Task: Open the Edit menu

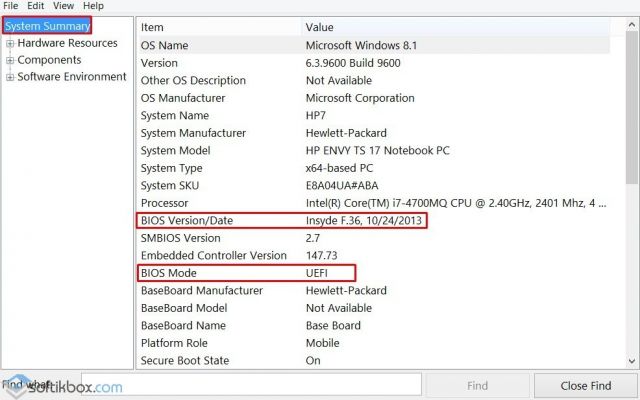Action: point(36,6)
